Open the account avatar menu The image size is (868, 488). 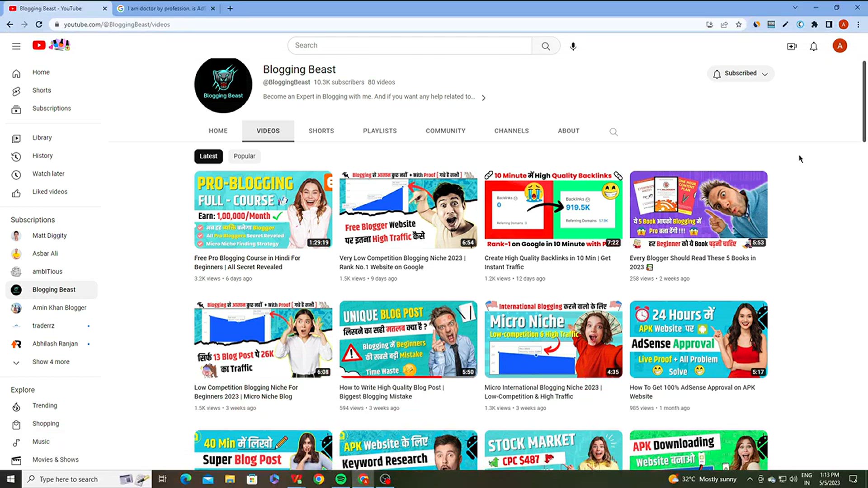coord(840,46)
